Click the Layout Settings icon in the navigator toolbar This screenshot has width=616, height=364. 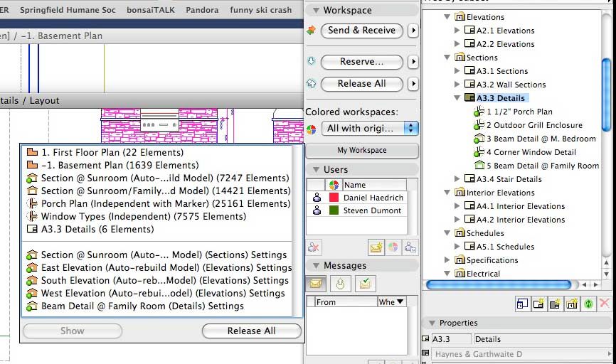click(x=522, y=304)
